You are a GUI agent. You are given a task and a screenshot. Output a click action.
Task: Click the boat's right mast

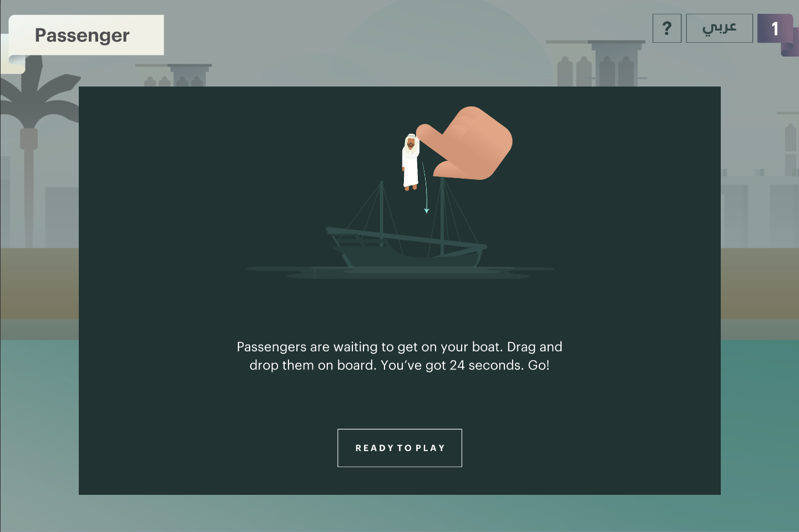click(x=442, y=216)
